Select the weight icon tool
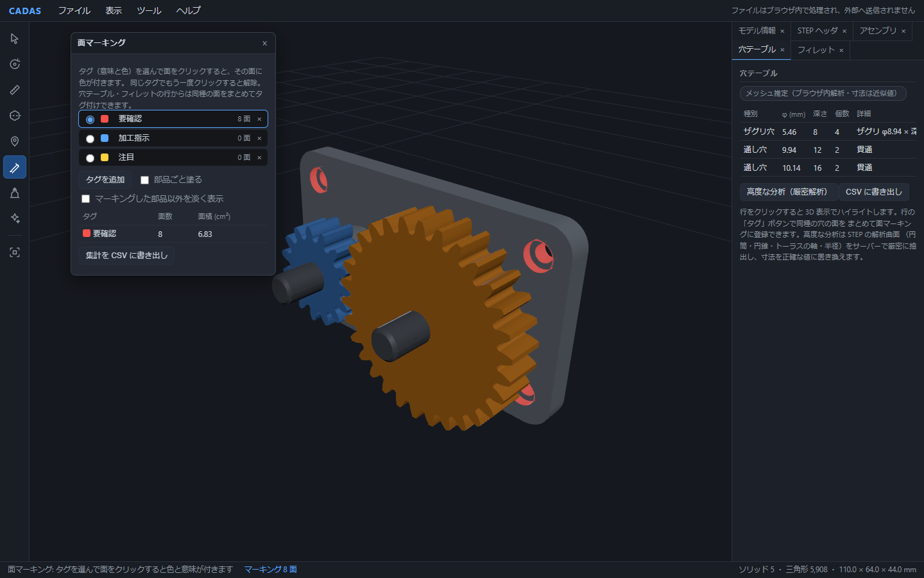Viewport: 924px width, 578px height. 15,193
